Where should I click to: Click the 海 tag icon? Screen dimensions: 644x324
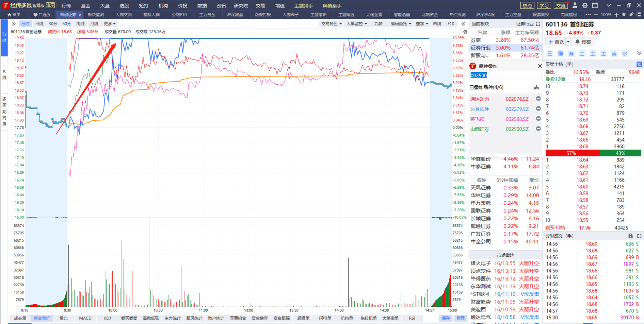click(571, 54)
